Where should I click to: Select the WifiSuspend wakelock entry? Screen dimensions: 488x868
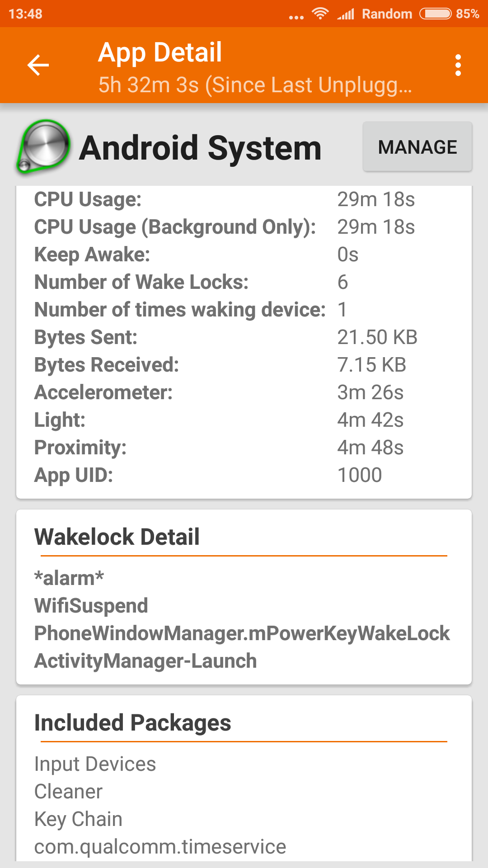point(91,606)
